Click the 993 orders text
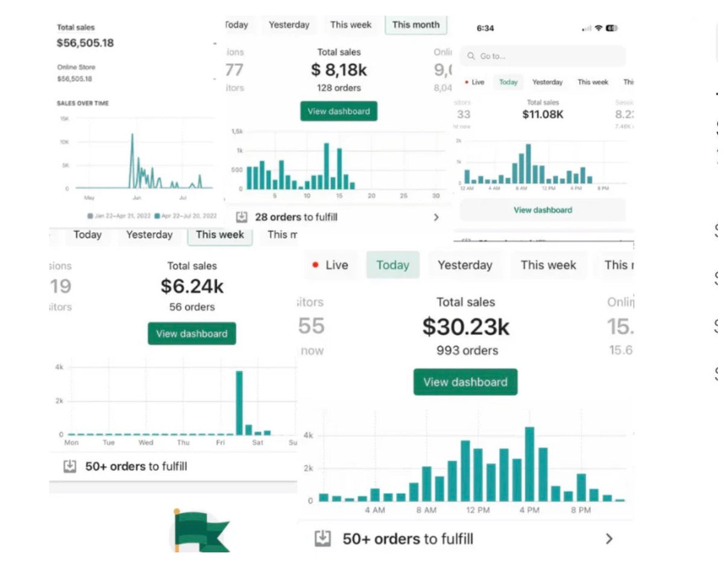Viewport: 727px width, 588px height. (467, 350)
